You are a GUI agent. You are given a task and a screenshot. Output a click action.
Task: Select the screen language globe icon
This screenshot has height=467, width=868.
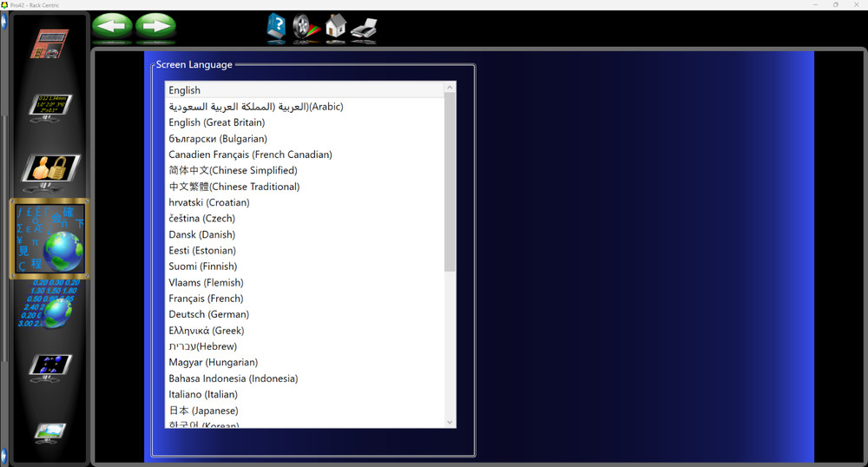click(49, 239)
